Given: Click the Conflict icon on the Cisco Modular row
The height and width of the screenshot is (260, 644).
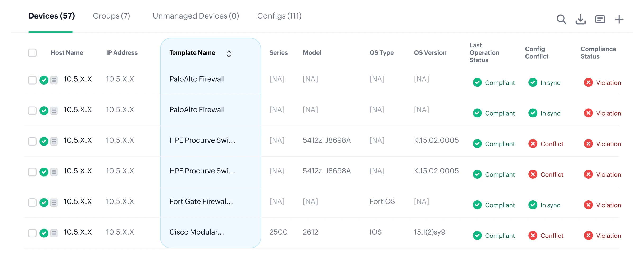Looking at the screenshot, I should pyautogui.click(x=533, y=235).
